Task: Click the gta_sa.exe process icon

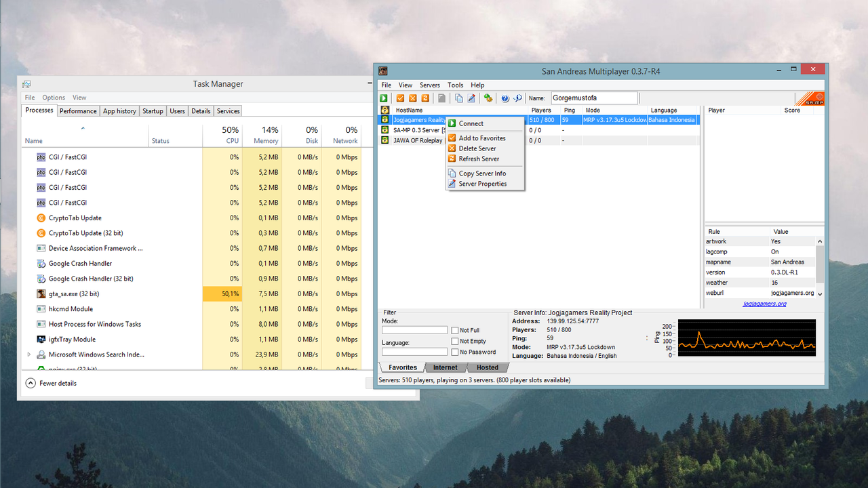Action: click(x=41, y=294)
